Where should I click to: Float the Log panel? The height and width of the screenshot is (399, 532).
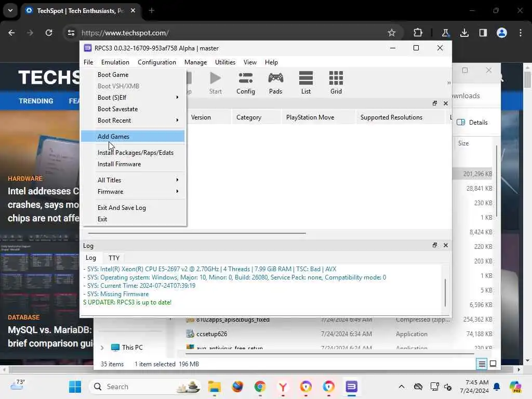coord(435,245)
